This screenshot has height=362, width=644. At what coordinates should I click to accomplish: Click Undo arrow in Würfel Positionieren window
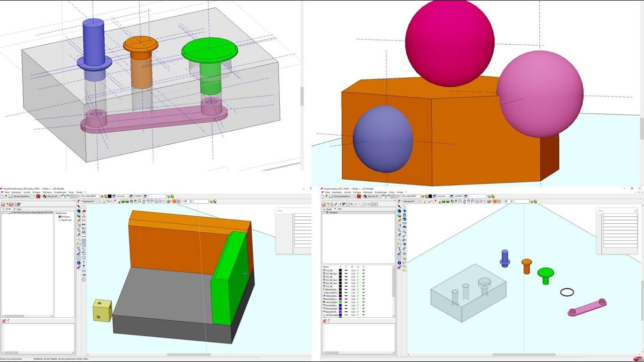click(63, 196)
